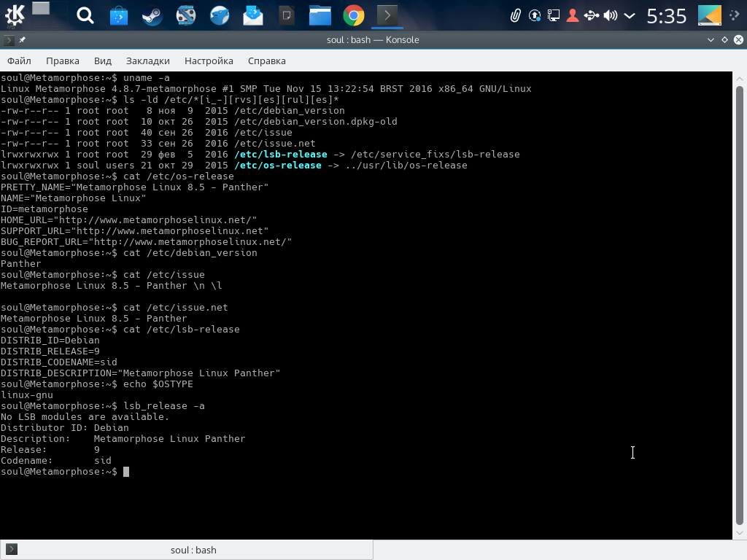The image size is (747, 560).
Task: Launch Google Chrome from the panel
Action: 354,16
